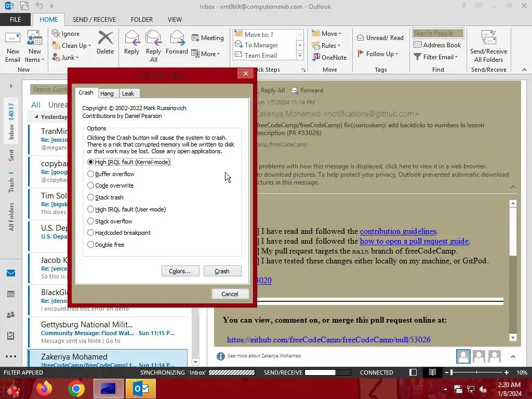Open Chrome from the taskbar

(76, 389)
